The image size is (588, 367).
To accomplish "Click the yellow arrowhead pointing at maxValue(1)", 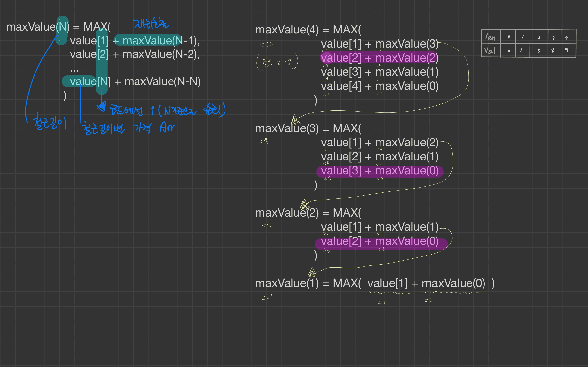I will click(312, 272).
